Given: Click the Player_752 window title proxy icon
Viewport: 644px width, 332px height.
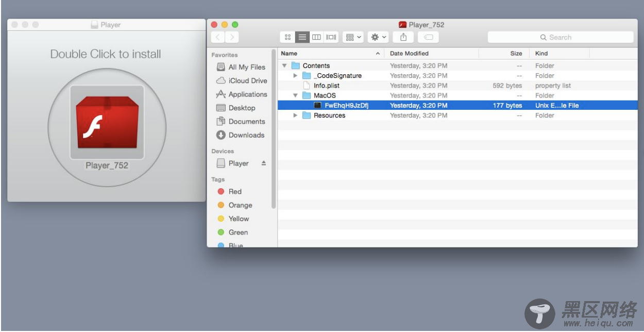Looking at the screenshot, I should click(x=403, y=24).
